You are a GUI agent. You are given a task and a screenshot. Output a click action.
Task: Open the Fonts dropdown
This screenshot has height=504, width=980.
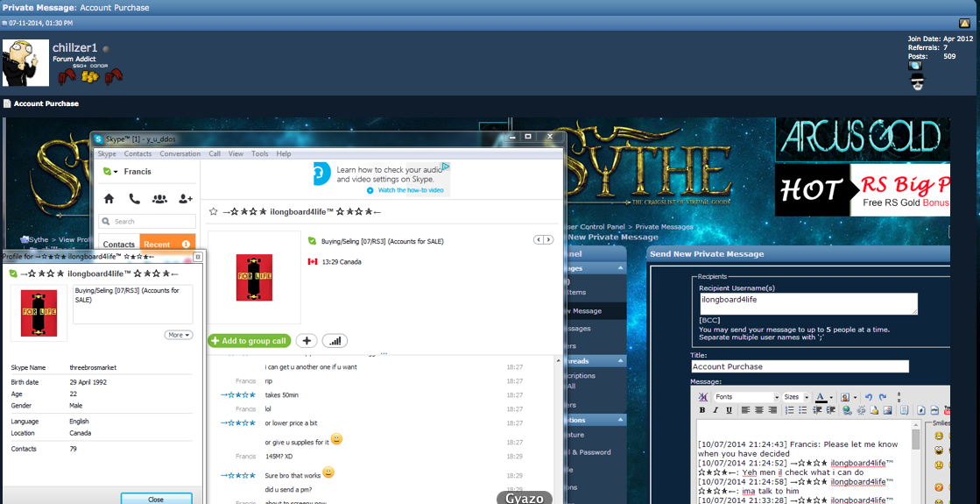(747, 397)
